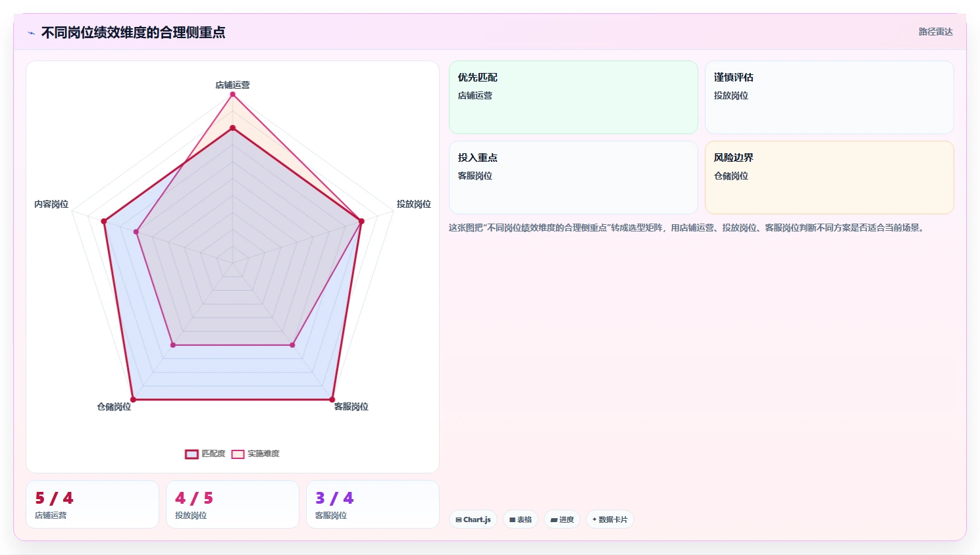Click the 进度 tag chip
Viewport: 980px width, 555px height.
[562, 519]
